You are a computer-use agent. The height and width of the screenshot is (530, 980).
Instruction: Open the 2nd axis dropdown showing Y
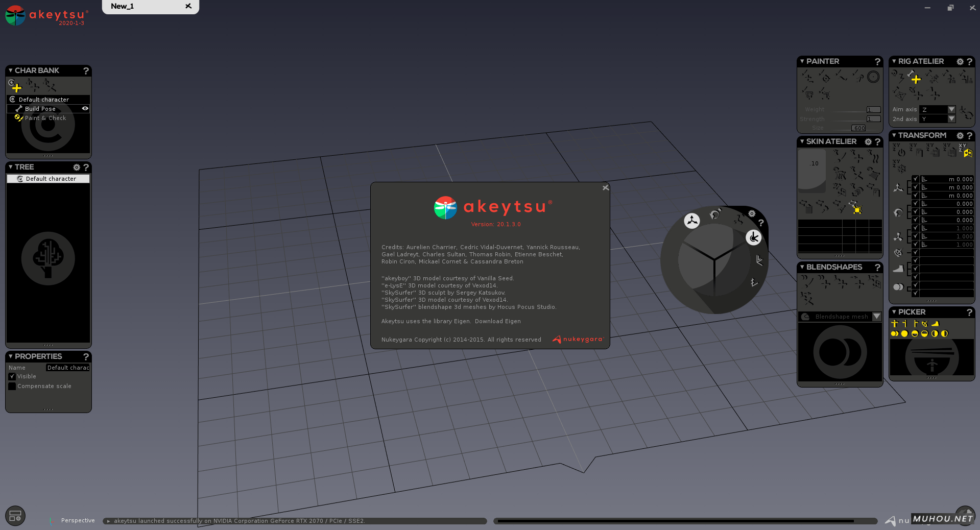937,119
